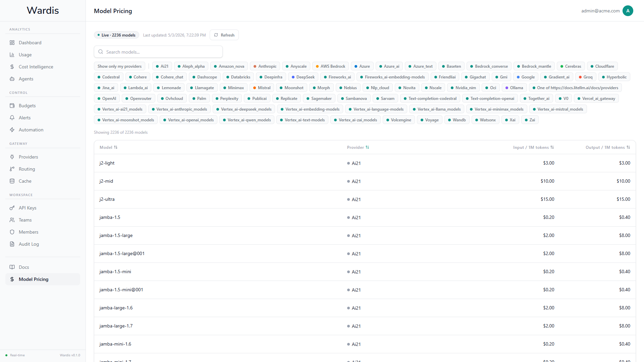Screen dimensions: 644x362
Task: Click the Cost Intelligence dollar icon
Action: (x=12, y=67)
